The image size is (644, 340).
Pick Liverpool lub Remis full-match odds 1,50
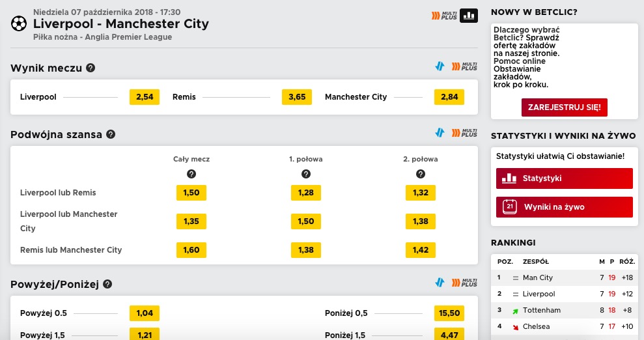click(x=191, y=193)
